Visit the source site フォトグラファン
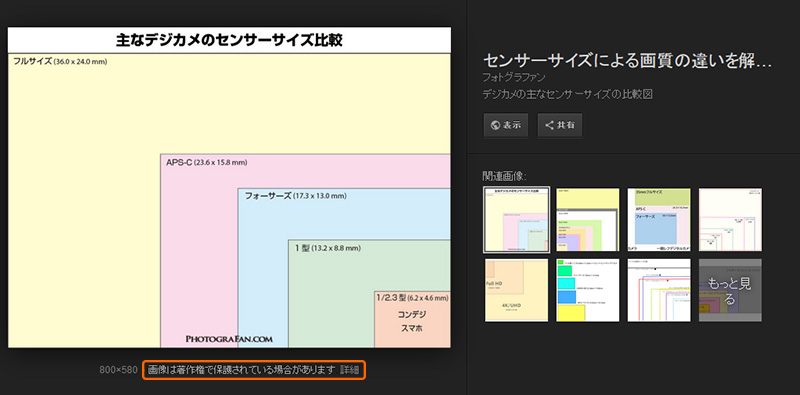Viewport: 800px width, 395px height. [x=514, y=78]
